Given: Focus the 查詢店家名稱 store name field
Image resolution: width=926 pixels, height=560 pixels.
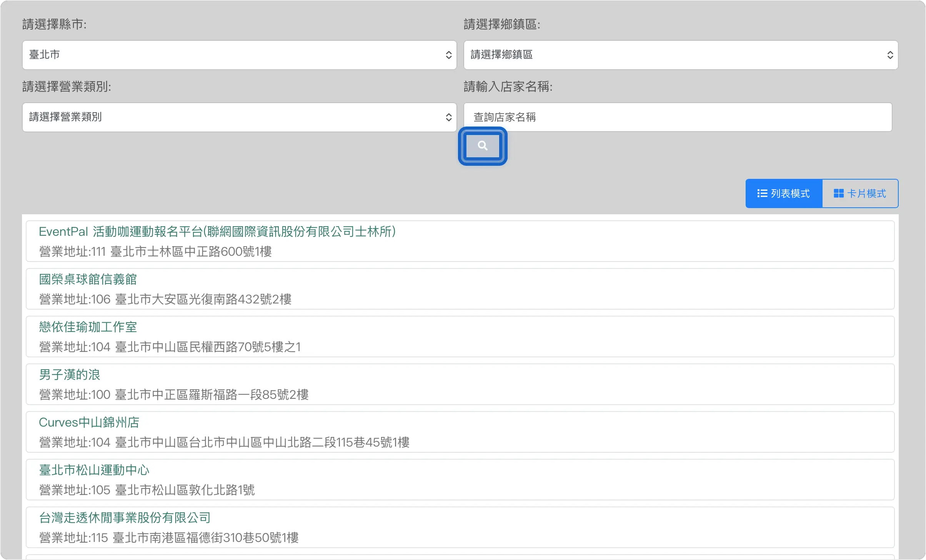Looking at the screenshot, I should [x=678, y=117].
